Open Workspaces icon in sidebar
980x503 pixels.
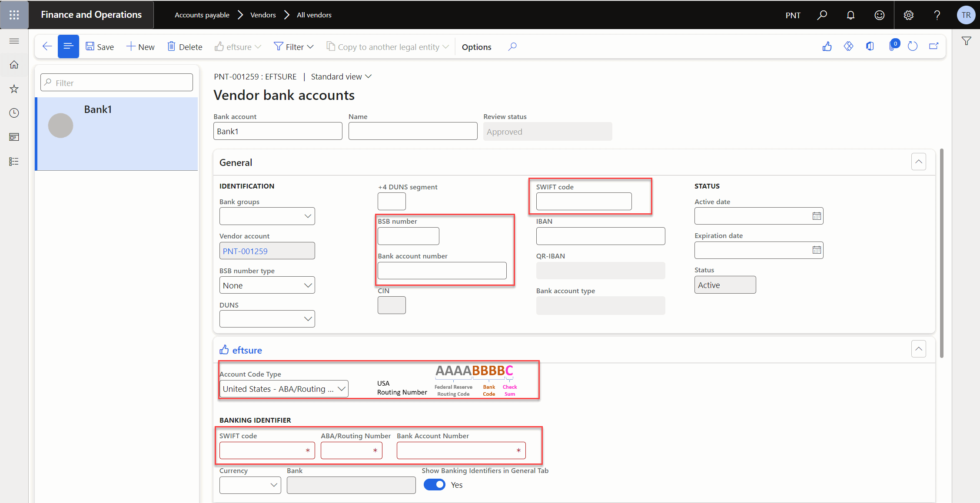tap(14, 137)
